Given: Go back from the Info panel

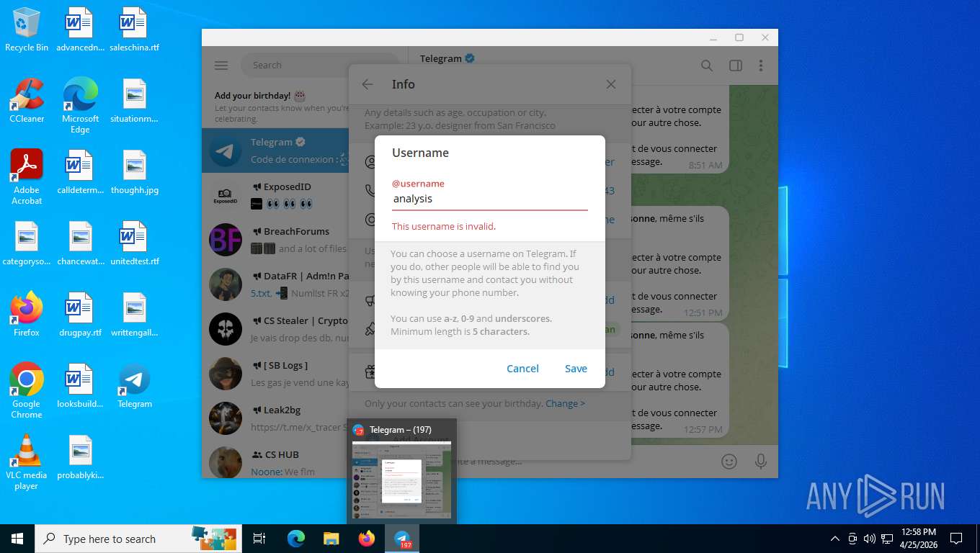Looking at the screenshot, I should tap(367, 84).
